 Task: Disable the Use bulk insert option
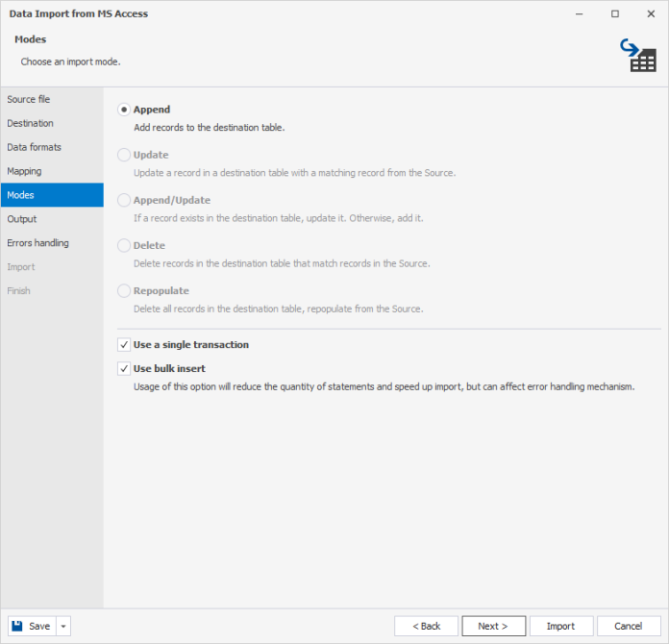pyautogui.click(x=124, y=368)
